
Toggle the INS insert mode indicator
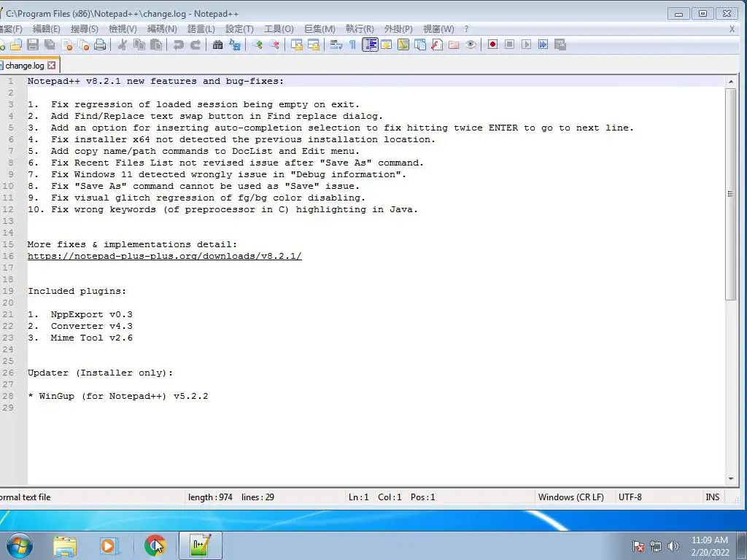(x=712, y=497)
